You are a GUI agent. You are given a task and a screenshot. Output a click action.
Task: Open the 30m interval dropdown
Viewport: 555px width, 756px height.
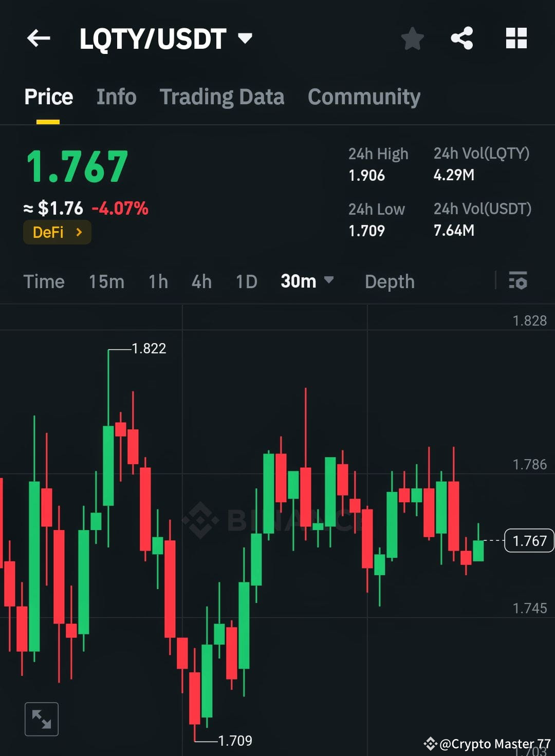point(307,281)
